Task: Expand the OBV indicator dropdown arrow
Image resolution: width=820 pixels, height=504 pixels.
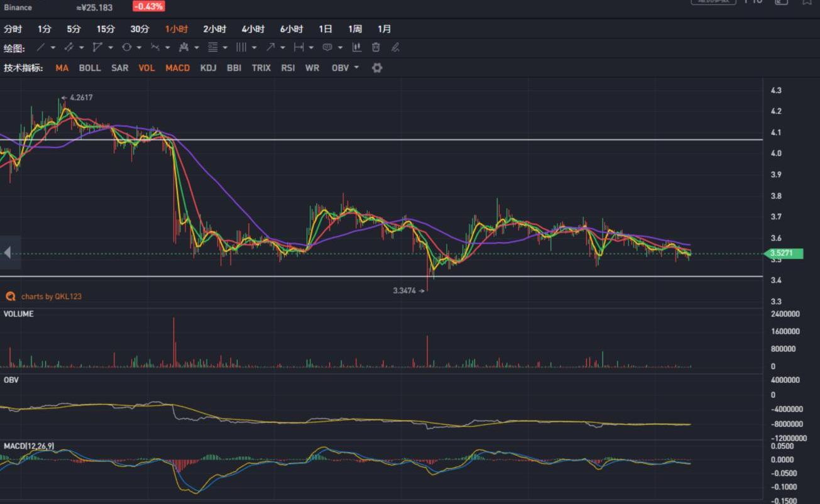Action: click(357, 68)
